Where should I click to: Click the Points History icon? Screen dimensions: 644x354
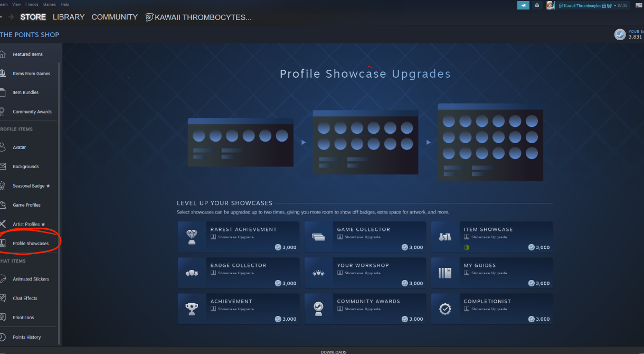click(3, 337)
